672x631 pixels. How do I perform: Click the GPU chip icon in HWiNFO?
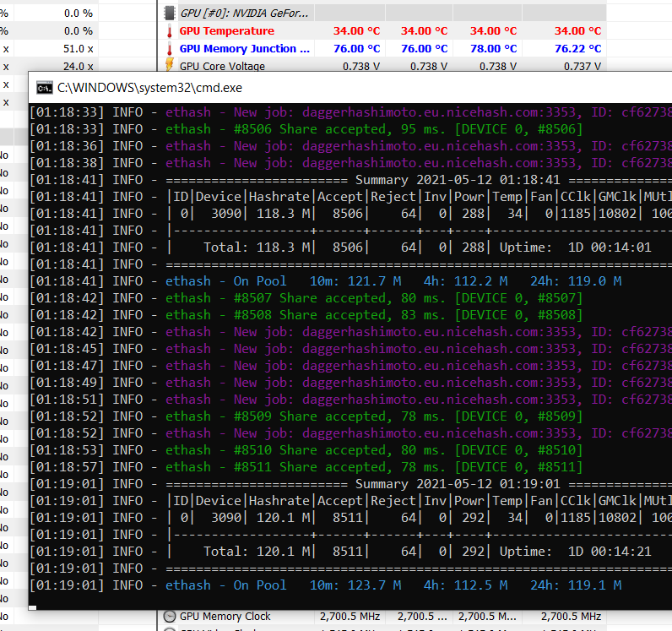(170, 14)
